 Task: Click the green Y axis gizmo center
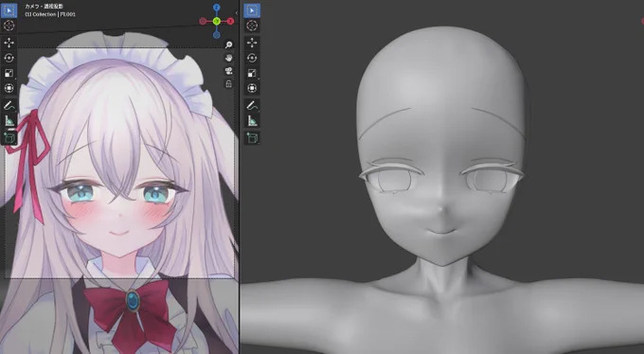[x=217, y=22]
